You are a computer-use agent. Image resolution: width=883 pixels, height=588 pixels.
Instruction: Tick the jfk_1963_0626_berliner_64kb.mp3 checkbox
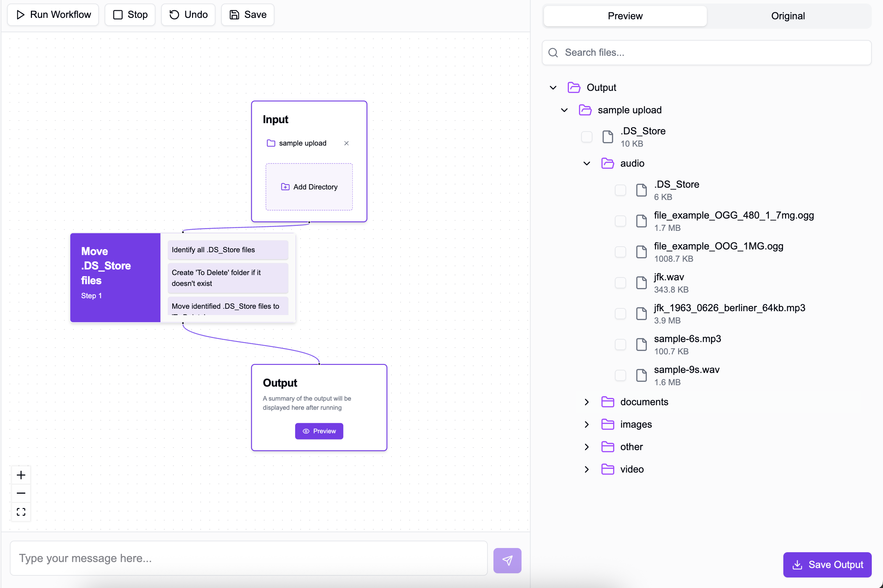(x=620, y=314)
